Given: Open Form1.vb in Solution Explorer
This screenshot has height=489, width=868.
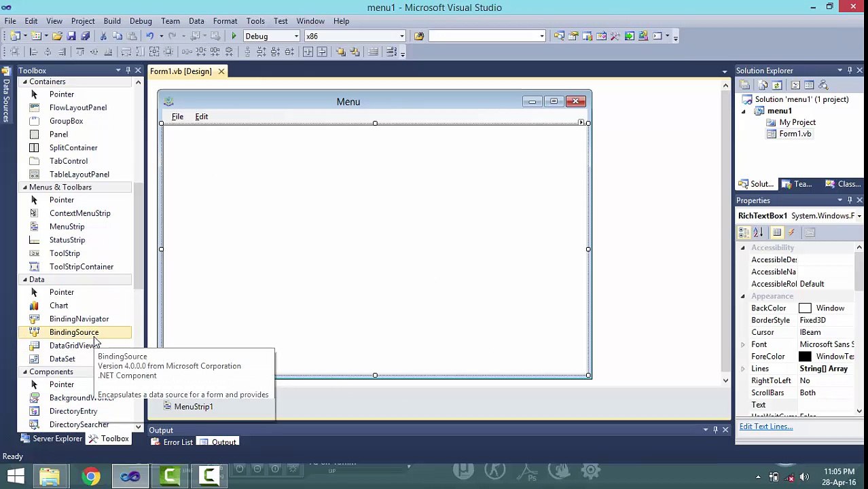Looking at the screenshot, I should (x=795, y=134).
